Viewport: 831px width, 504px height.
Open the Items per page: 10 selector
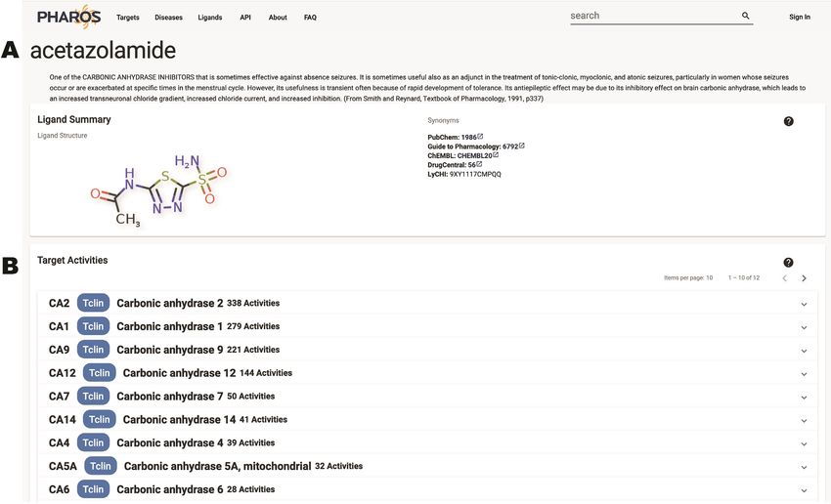coord(688,278)
